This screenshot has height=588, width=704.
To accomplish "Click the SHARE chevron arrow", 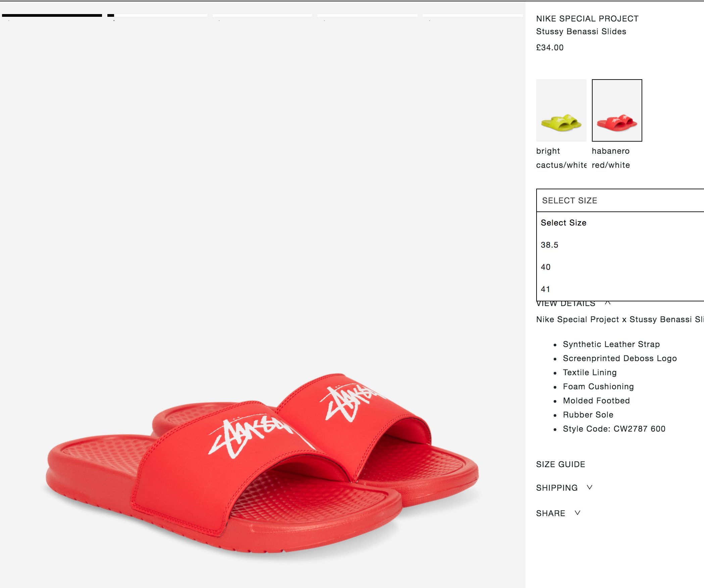I will click(x=577, y=513).
